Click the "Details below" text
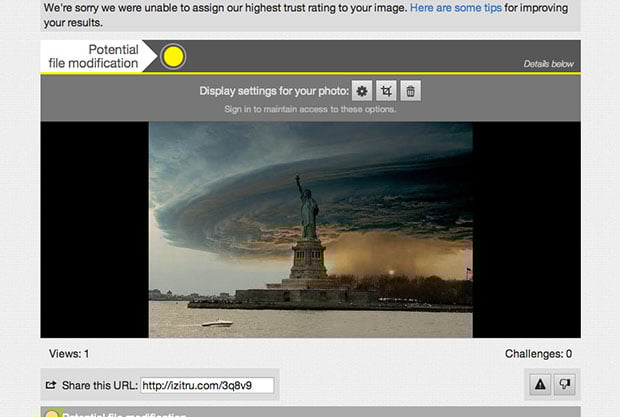The width and height of the screenshot is (620, 417). click(548, 64)
